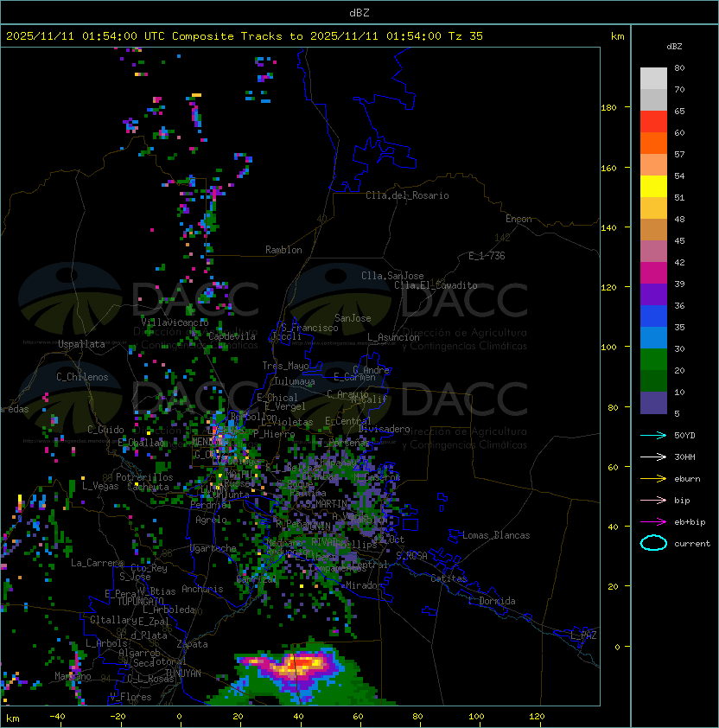The image size is (719, 728).
Task: Click the 'V_Flores' map label
Action: pos(130,697)
